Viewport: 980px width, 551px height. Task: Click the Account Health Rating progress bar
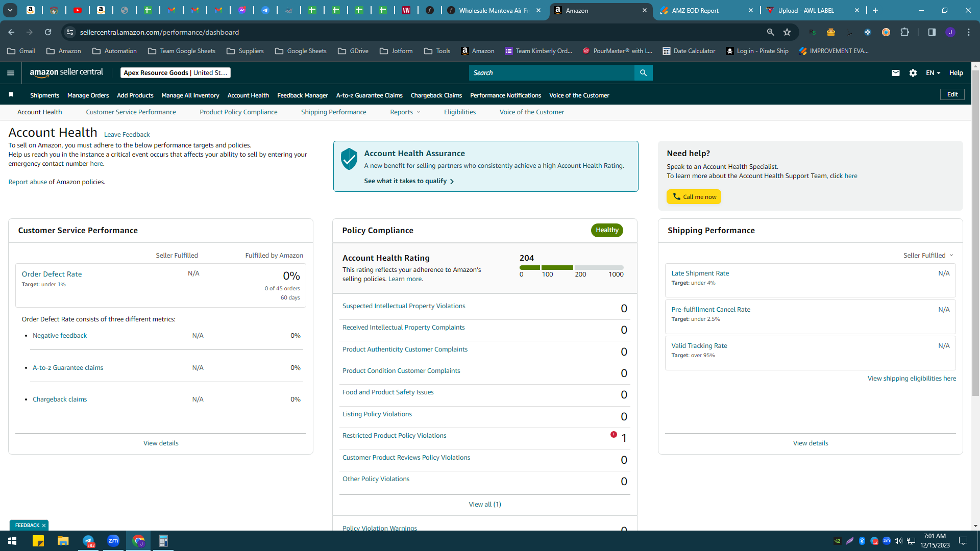pyautogui.click(x=571, y=267)
